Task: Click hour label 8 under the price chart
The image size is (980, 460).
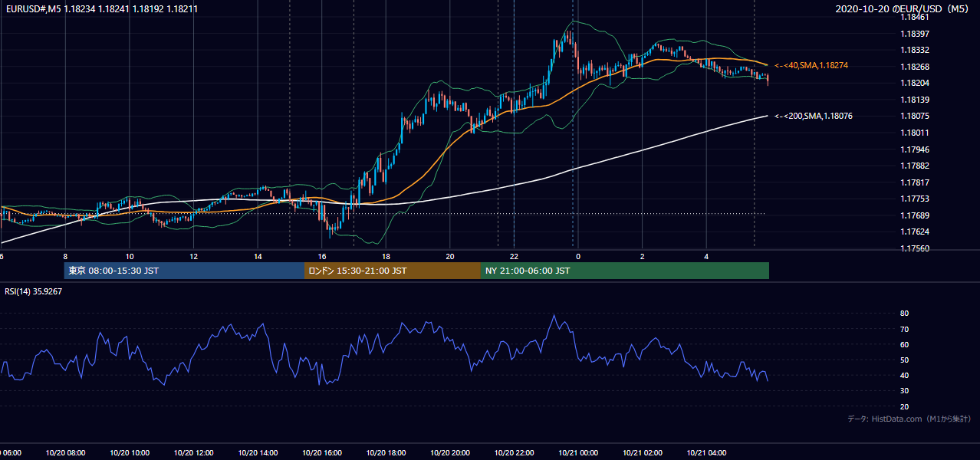Action: 65,256
